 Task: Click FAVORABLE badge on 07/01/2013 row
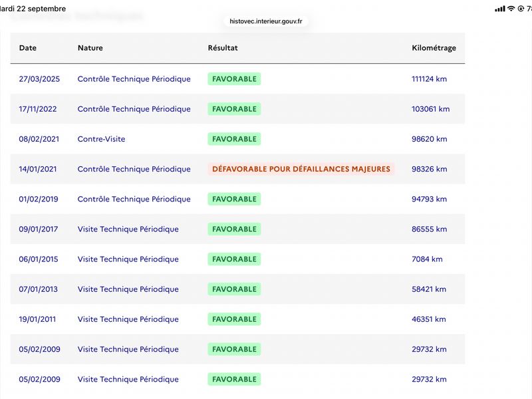point(234,289)
